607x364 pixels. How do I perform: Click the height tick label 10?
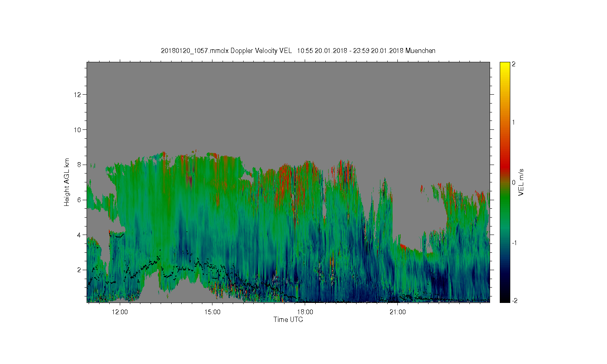coord(78,130)
